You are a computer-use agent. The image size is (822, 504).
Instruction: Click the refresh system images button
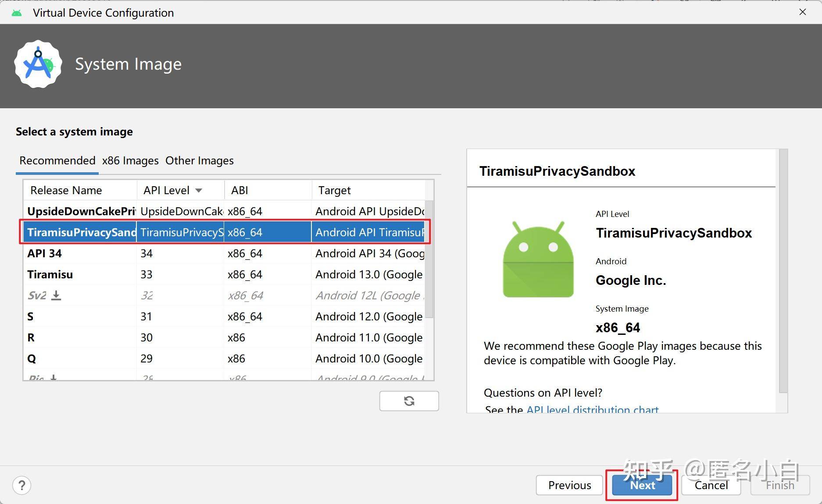tap(409, 401)
